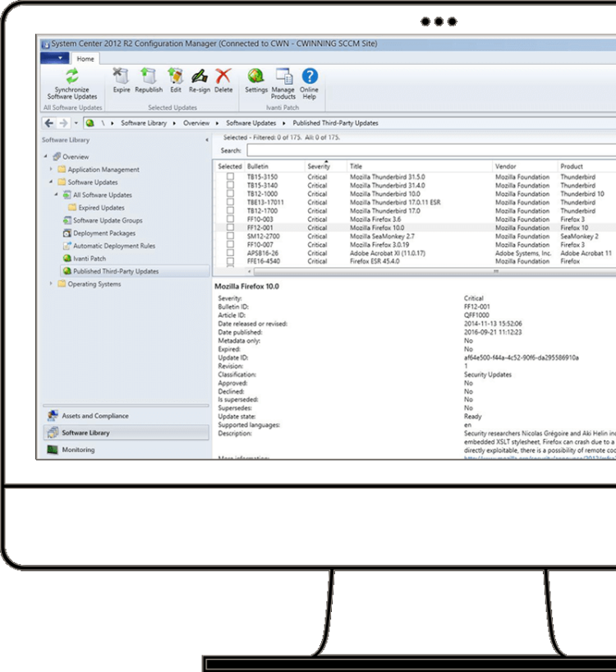Check the box for bulletin TB12-1000

pos(231,194)
